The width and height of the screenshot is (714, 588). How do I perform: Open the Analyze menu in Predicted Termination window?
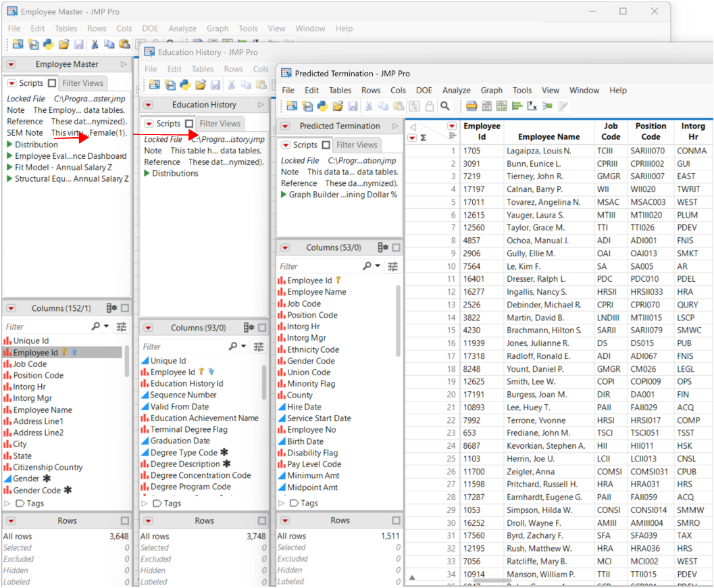pos(457,90)
